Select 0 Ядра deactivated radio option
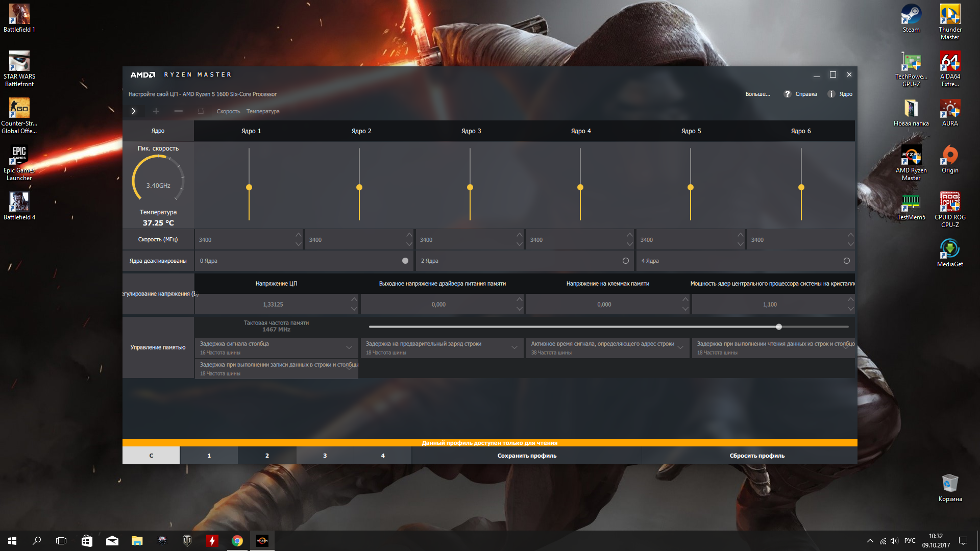 [405, 261]
